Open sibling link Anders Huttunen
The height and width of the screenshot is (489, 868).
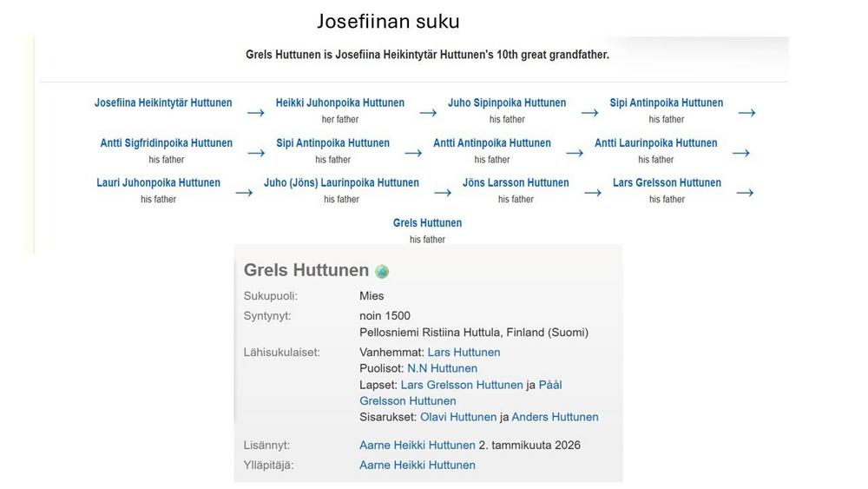point(555,417)
